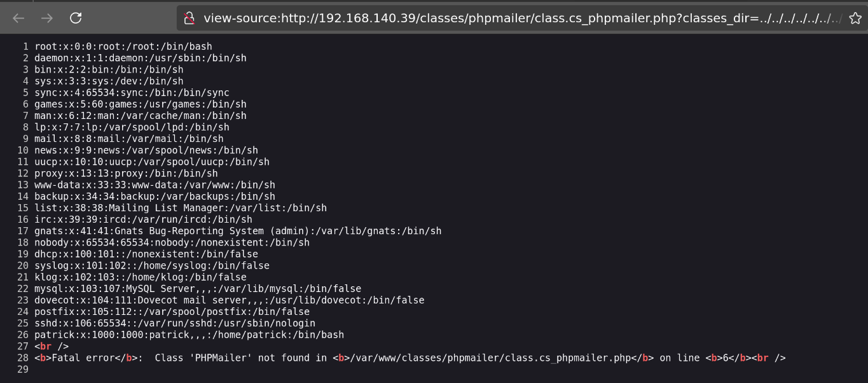Click the sshd account line
The image size is (868, 383).
175,323
